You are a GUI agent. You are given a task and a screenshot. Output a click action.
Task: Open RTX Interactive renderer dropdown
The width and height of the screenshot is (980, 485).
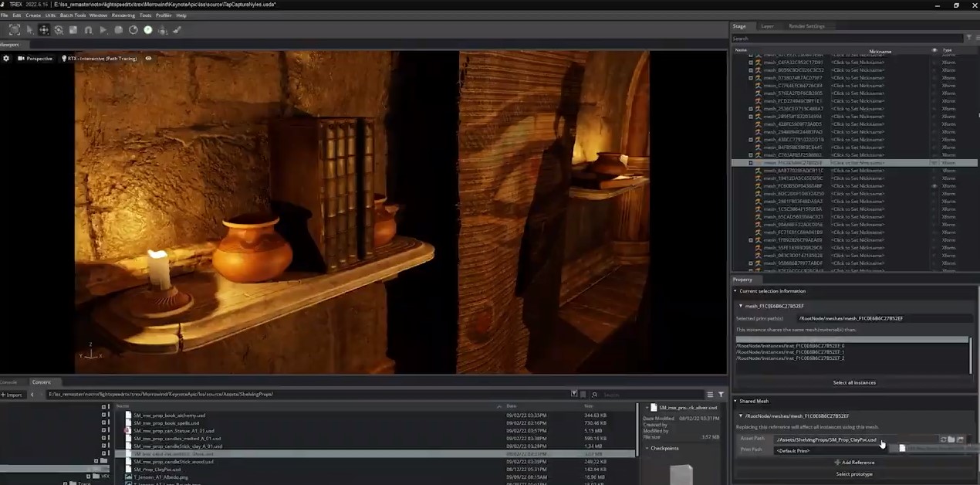pyautogui.click(x=100, y=59)
